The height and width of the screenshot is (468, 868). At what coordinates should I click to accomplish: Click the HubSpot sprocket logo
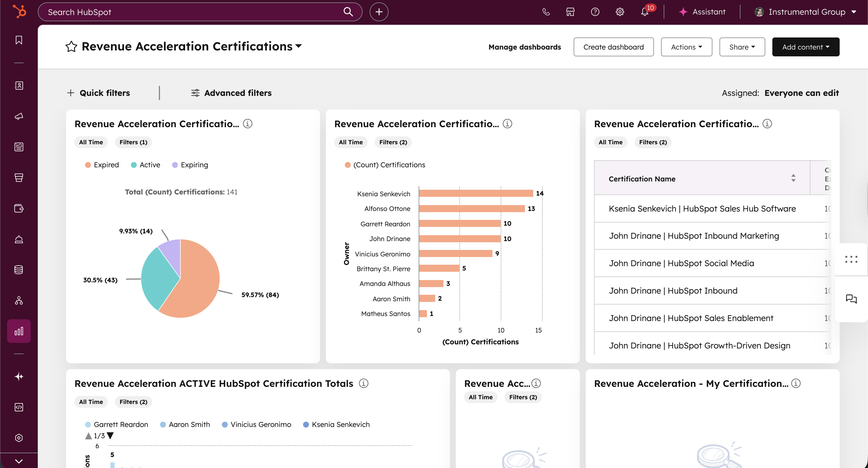pos(19,12)
